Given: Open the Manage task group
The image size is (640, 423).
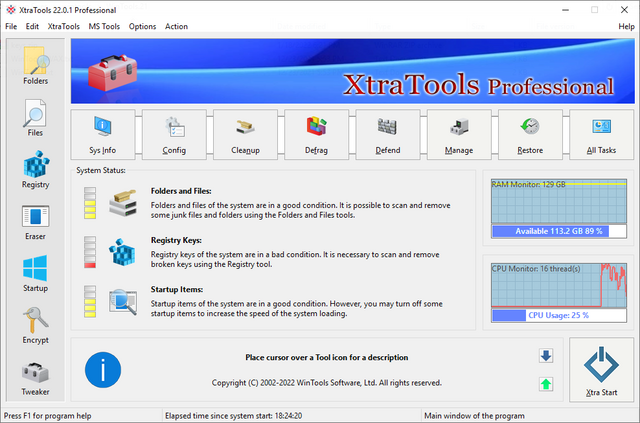Looking at the screenshot, I should click(x=459, y=134).
